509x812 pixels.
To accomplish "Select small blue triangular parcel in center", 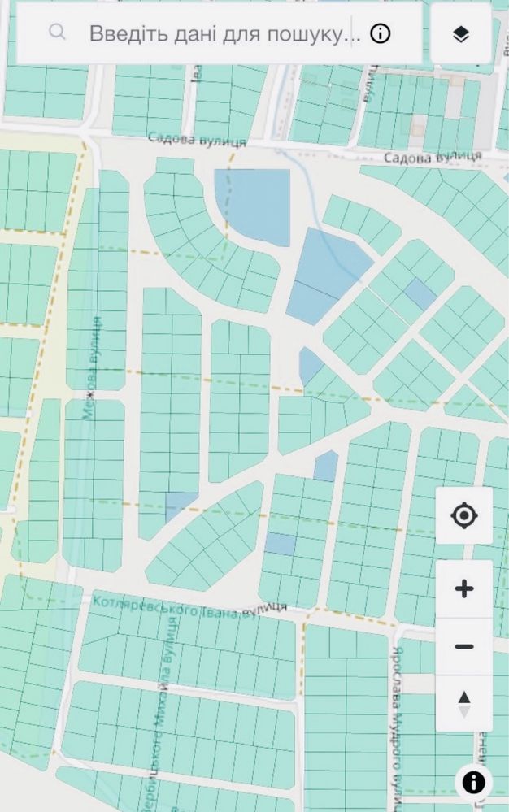I will coord(310,366).
